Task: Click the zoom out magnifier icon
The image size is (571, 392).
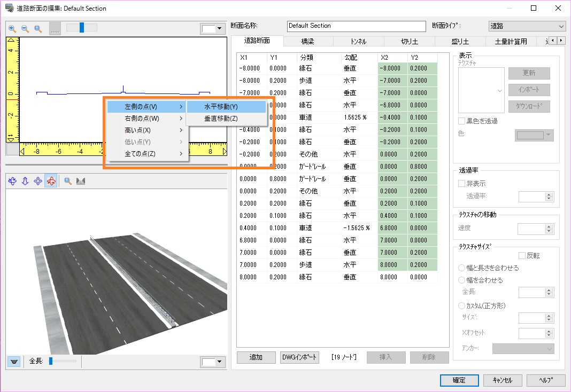Action: tap(25, 29)
